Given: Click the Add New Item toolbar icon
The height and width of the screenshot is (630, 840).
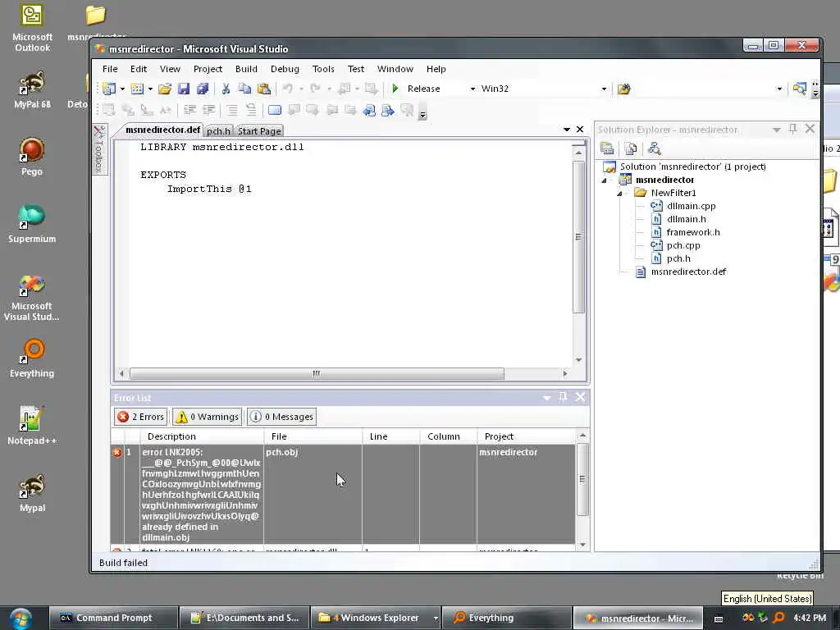Looking at the screenshot, I should click(x=137, y=89).
